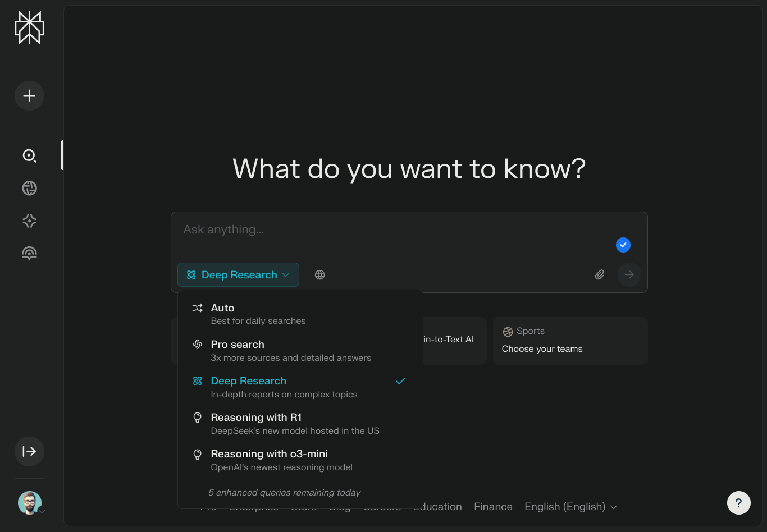
Task: Click the Perplexity logo icon
Action: point(29,27)
